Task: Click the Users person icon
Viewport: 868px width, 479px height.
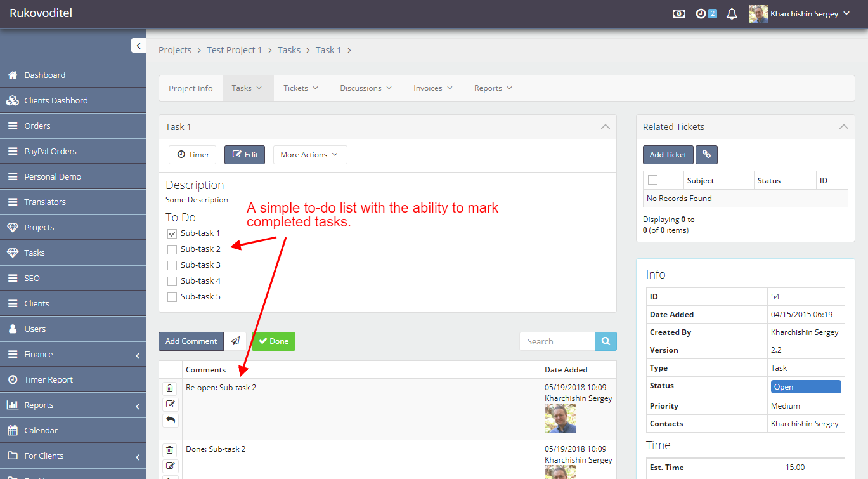Action: coord(12,329)
